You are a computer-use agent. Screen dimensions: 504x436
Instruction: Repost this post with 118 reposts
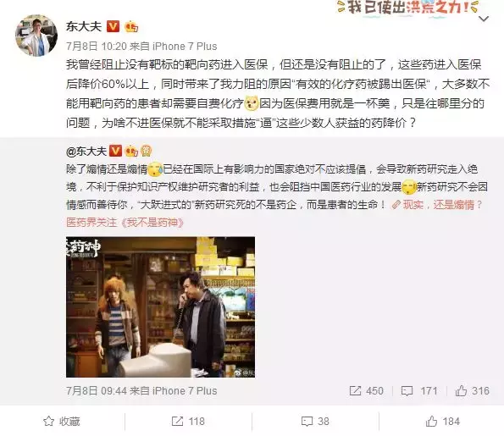tap(188, 421)
